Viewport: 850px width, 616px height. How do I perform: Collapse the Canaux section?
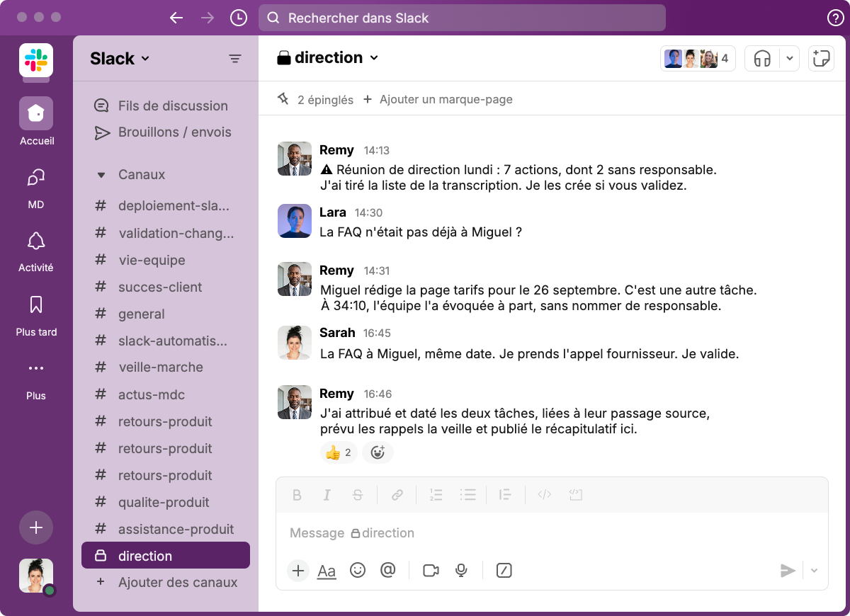[101, 175]
